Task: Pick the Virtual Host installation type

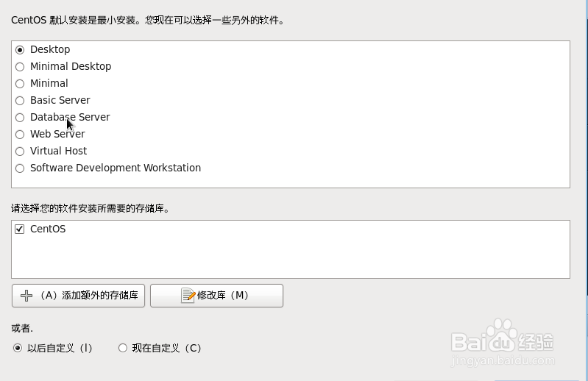Action: pyautogui.click(x=20, y=151)
